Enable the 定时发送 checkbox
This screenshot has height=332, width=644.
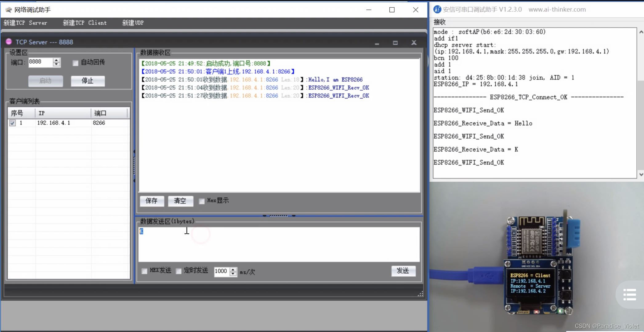[179, 271]
